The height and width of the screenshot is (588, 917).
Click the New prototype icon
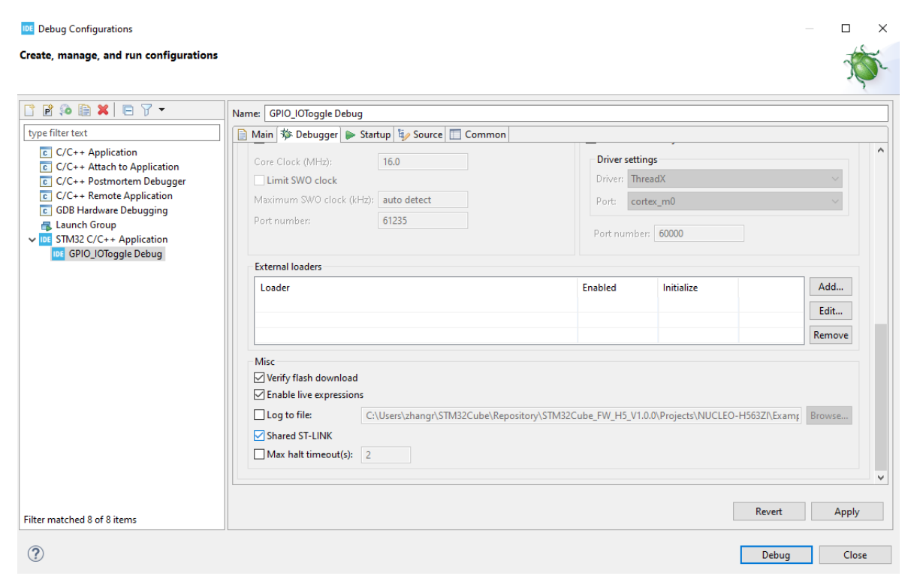tap(47, 110)
